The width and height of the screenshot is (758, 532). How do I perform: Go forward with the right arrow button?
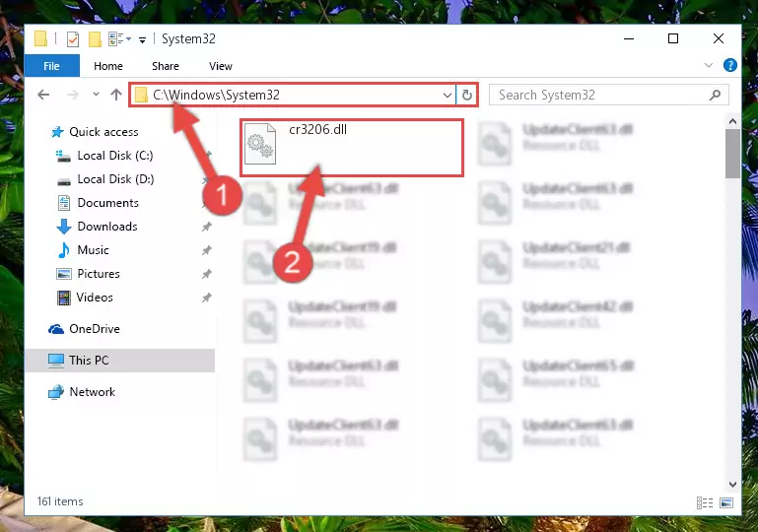pos(73,95)
